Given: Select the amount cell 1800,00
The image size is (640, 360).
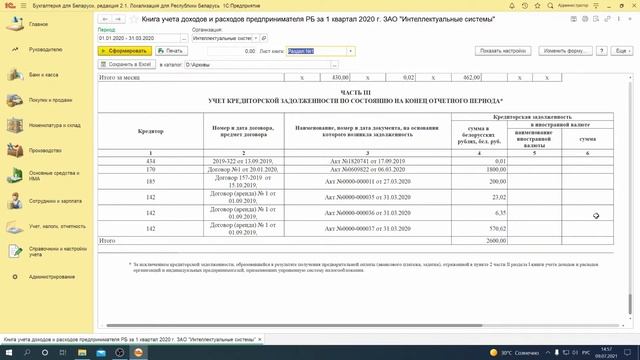Looking at the screenshot, I should (479, 169).
